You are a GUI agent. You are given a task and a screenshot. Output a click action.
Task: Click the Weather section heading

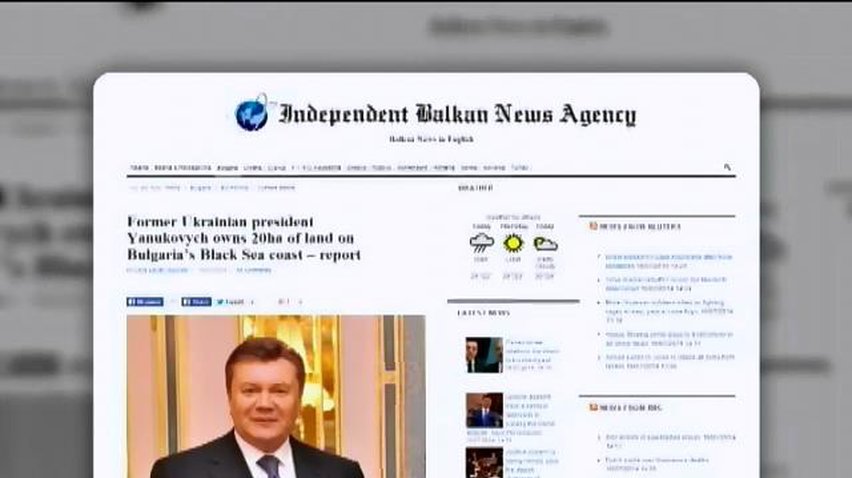click(x=475, y=188)
